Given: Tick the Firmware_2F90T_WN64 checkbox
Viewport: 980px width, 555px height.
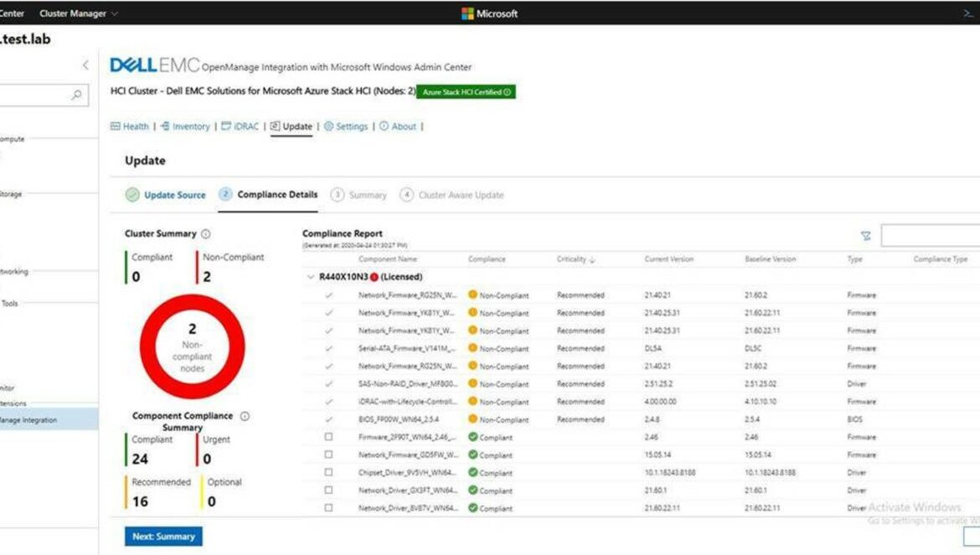Looking at the screenshot, I should pos(328,437).
